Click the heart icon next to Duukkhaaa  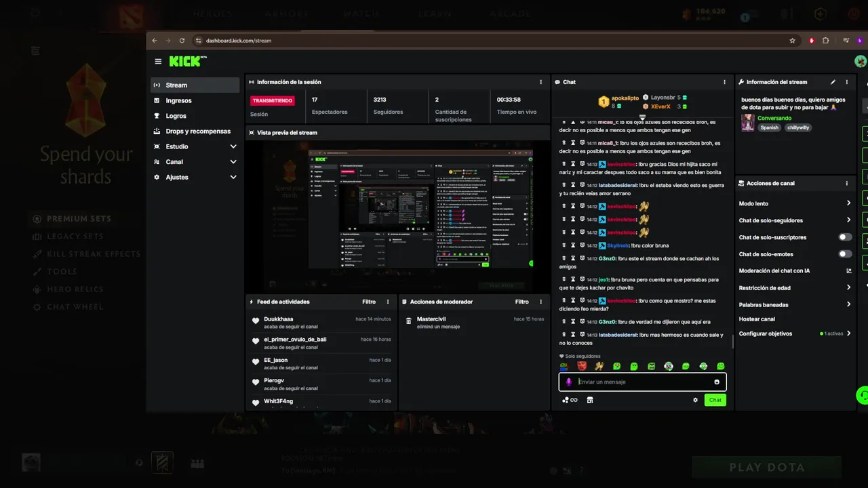256,321
